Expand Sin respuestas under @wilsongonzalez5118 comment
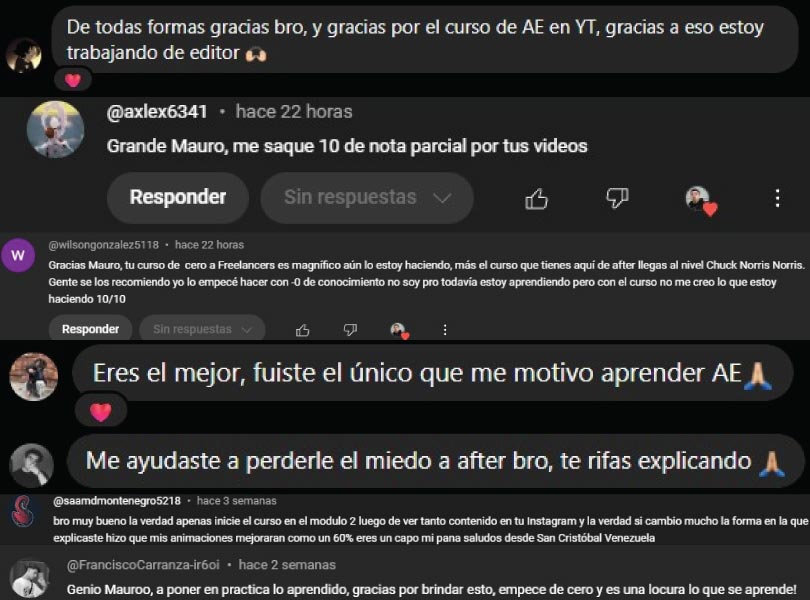Image resolution: width=810 pixels, height=600 pixels. 202,329
